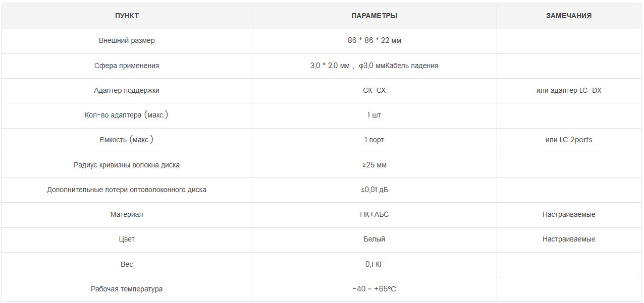The height and width of the screenshot is (303, 644).
Task: Click the 86 * 86 * 22 мм value
Action: (374, 40)
